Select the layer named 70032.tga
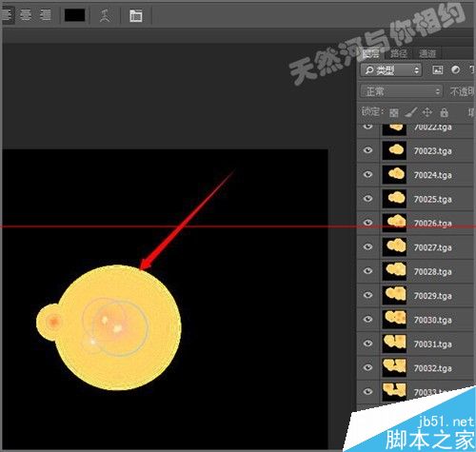 (x=433, y=368)
